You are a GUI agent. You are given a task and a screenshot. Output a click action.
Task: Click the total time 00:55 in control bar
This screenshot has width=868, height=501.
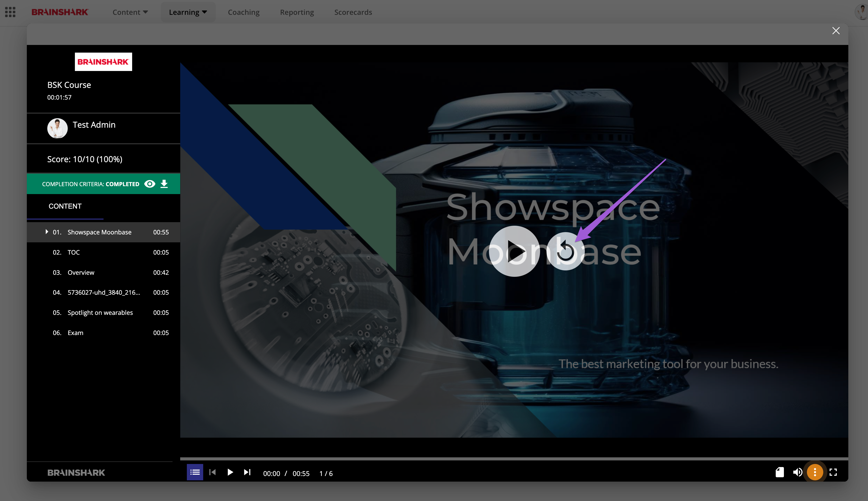click(x=301, y=473)
